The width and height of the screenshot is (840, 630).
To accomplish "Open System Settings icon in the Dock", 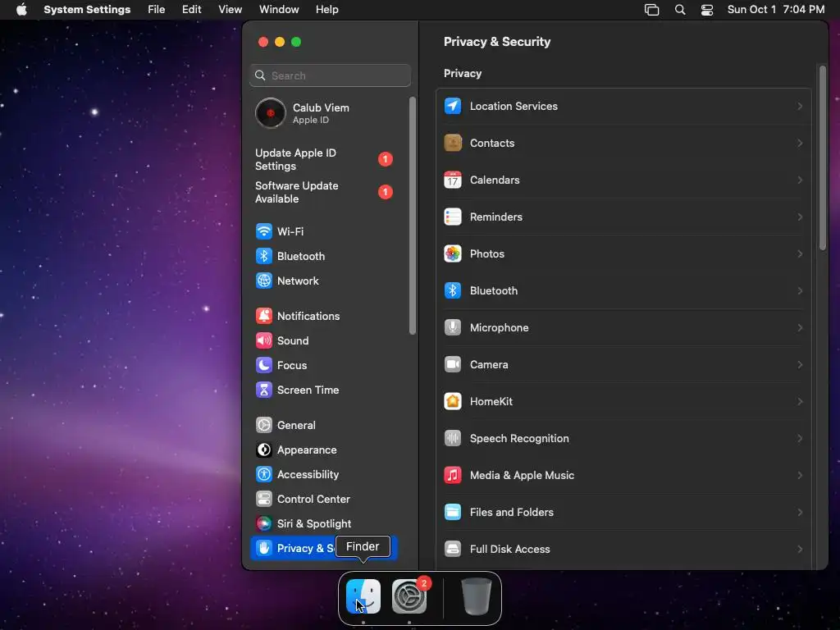I will [409, 596].
